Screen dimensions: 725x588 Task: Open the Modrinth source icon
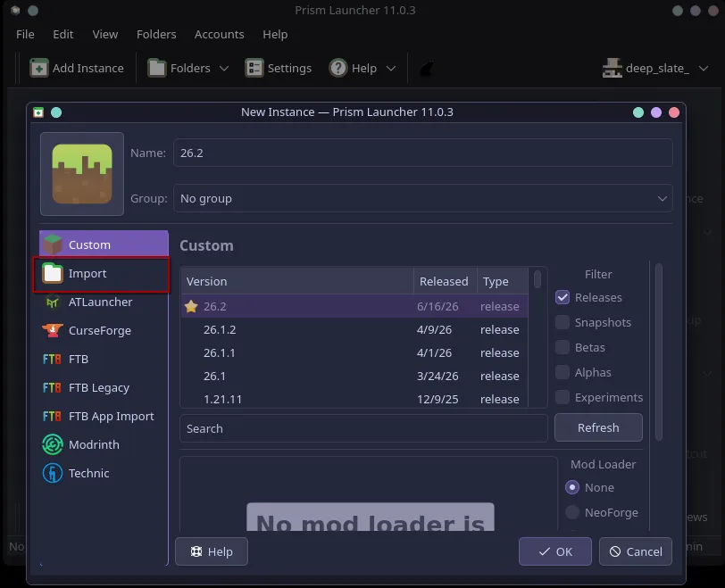(53, 445)
